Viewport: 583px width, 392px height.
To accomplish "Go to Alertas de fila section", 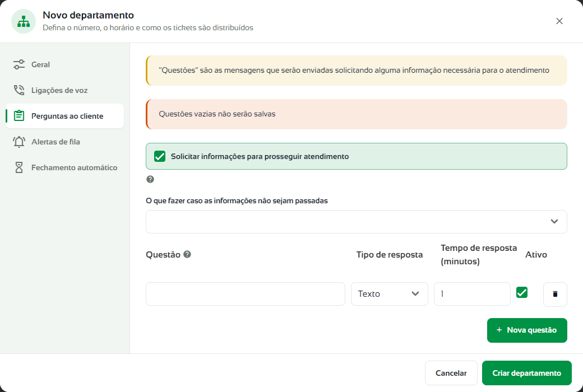I will pyautogui.click(x=64, y=142).
